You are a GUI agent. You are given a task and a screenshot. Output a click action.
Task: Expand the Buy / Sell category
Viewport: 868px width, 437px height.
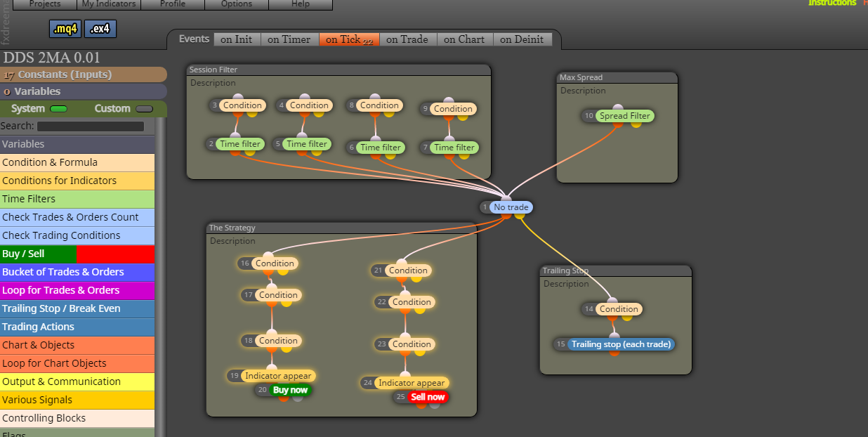coord(77,254)
